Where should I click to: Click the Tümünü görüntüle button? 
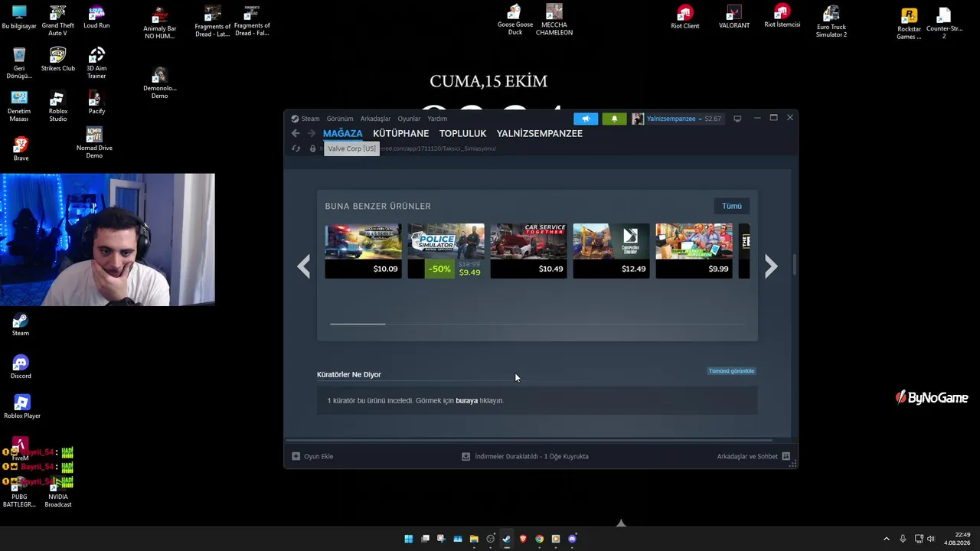coord(732,371)
